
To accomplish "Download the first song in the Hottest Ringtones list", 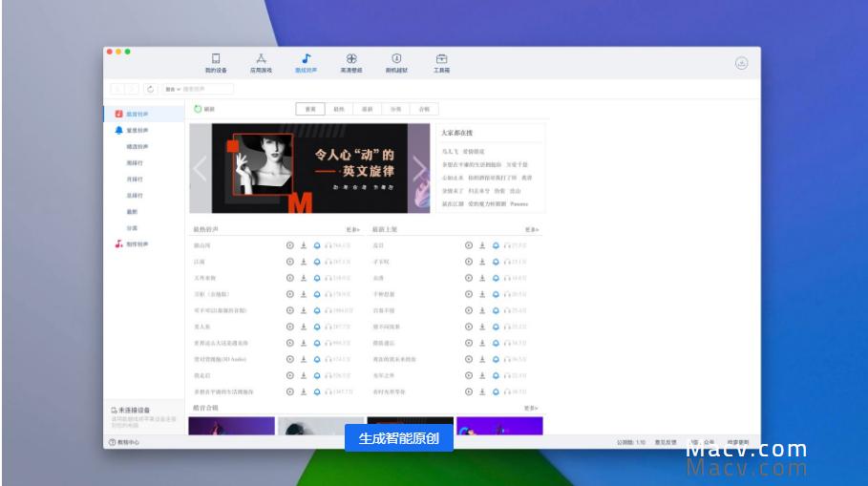I will click(x=304, y=245).
